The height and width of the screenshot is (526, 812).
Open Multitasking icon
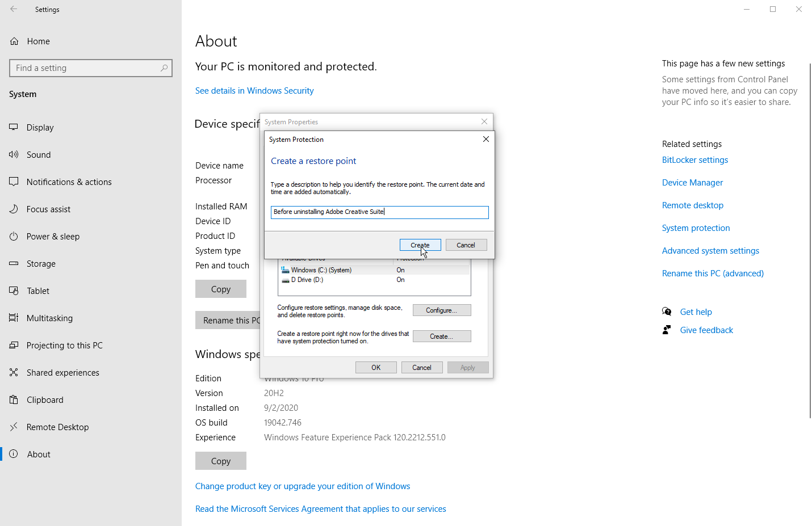click(14, 318)
